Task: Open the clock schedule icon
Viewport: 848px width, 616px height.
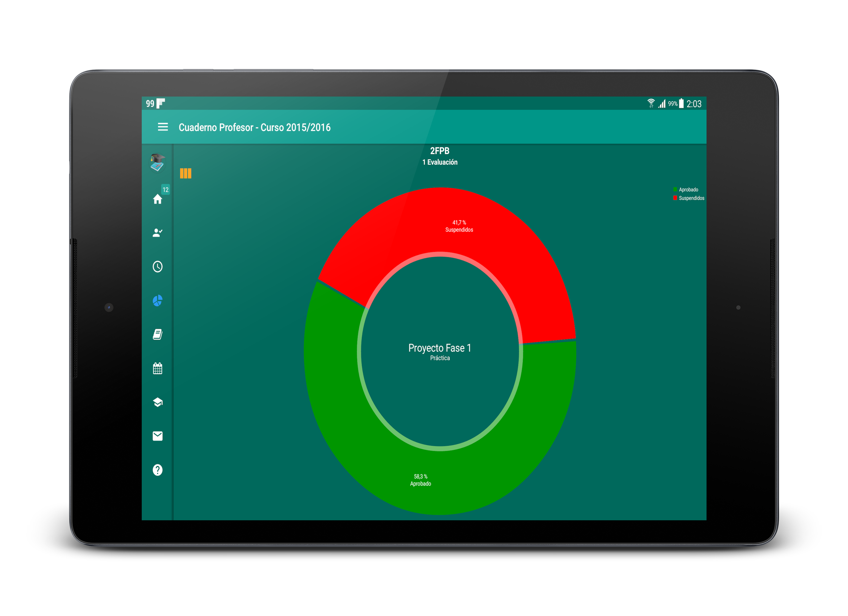Action: coord(157,267)
